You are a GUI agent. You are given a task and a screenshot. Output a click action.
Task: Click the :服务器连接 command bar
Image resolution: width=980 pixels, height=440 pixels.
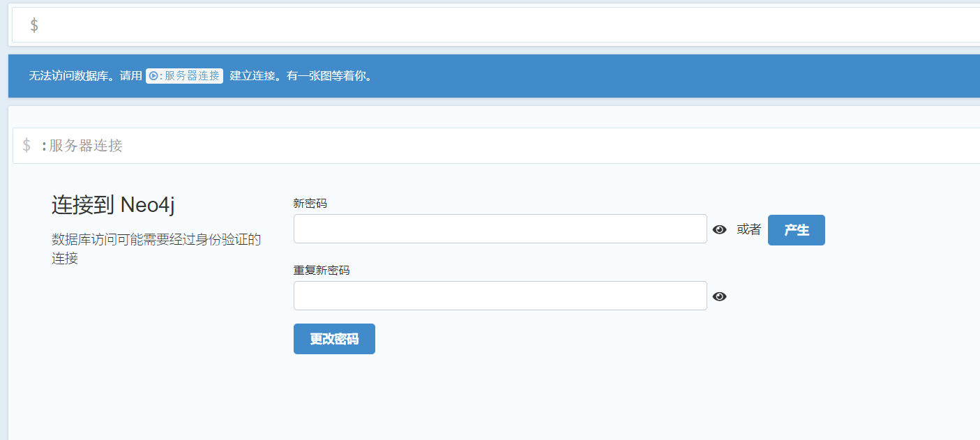coord(496,146)
